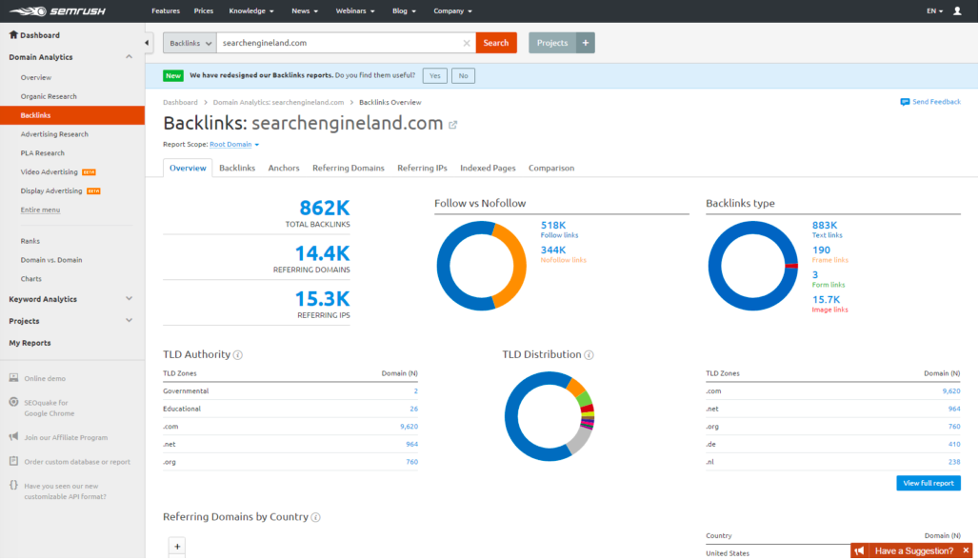
Task: Open Referring Domains by Country info icon
Action: tap(316, 517)
